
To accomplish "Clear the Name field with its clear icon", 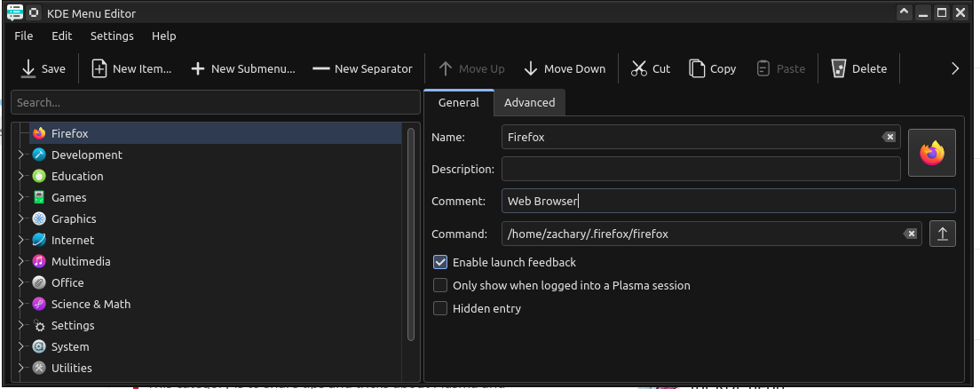I will click(x=888, y=137).
